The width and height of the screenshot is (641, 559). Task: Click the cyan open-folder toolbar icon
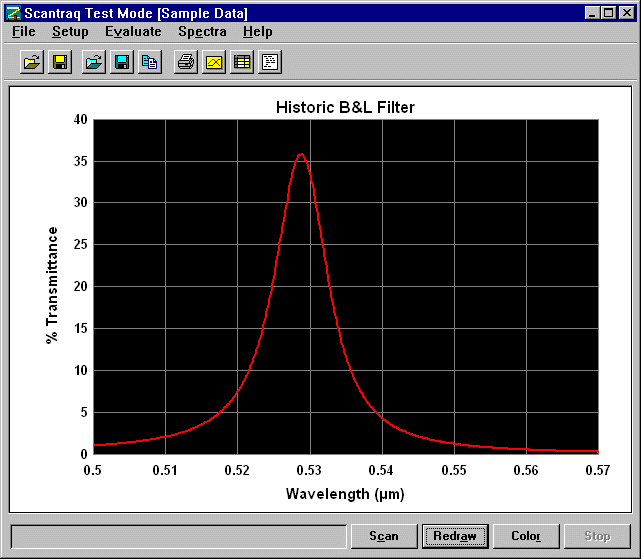[94, 62]
